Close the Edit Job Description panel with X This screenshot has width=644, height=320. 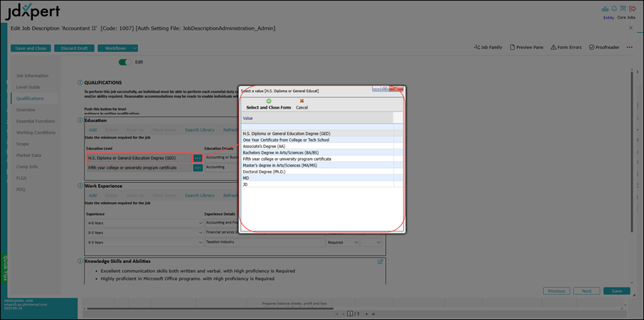point(631,27)
